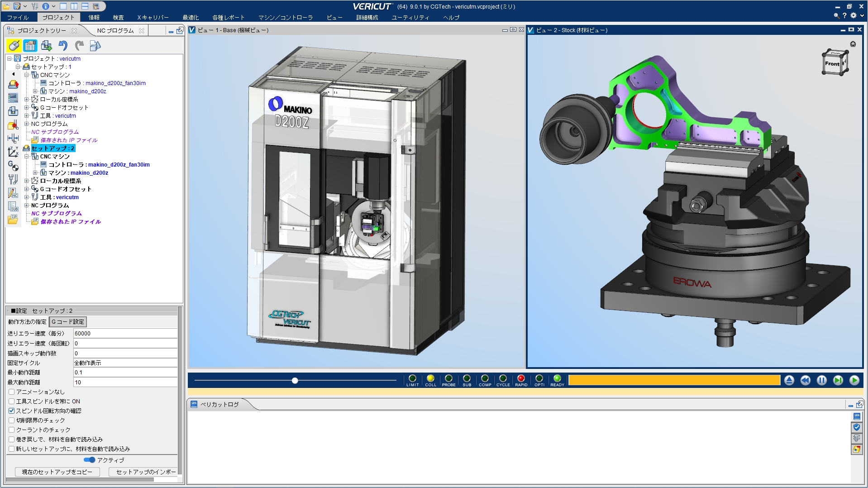
Task: Enable 巻き戻しで、材料を自動で読み込み checkbox
Action: [x=12, y=440]
